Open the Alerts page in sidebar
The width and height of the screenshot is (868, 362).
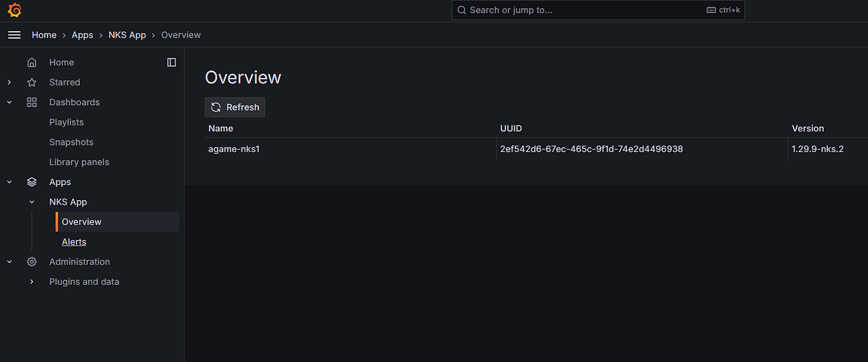pyautogui.click(x=74, y=242)
